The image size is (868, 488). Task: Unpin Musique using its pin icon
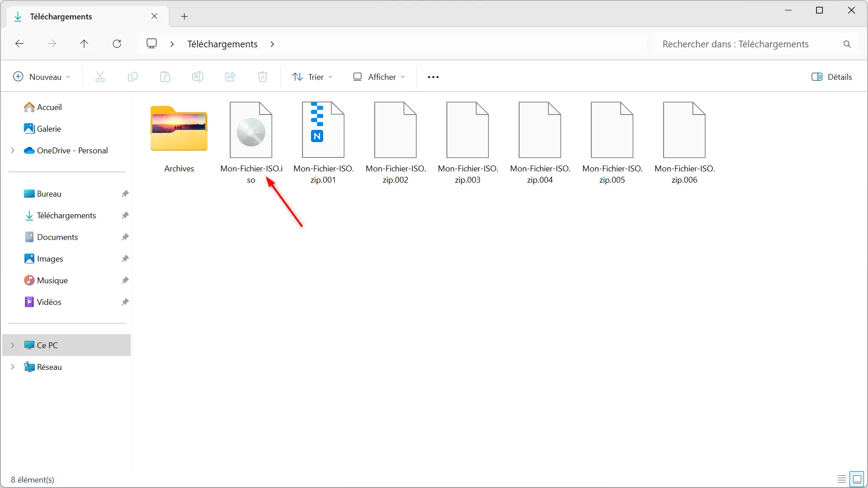[x=125, y=281]
